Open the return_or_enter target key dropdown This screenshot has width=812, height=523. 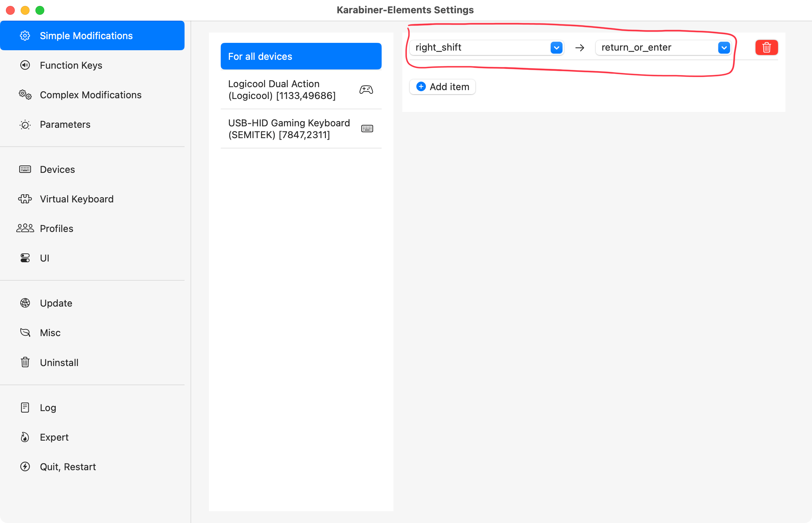point(724,47)
